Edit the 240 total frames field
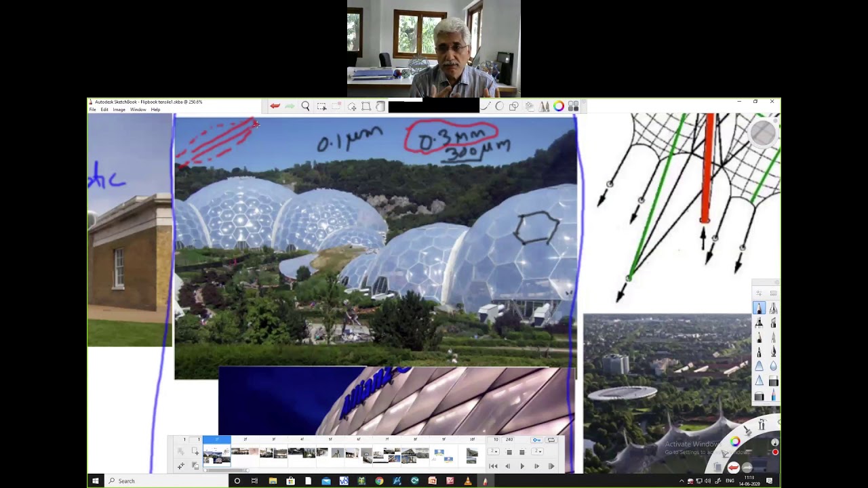This screenshot has height=488, width=868. [508, 439]
